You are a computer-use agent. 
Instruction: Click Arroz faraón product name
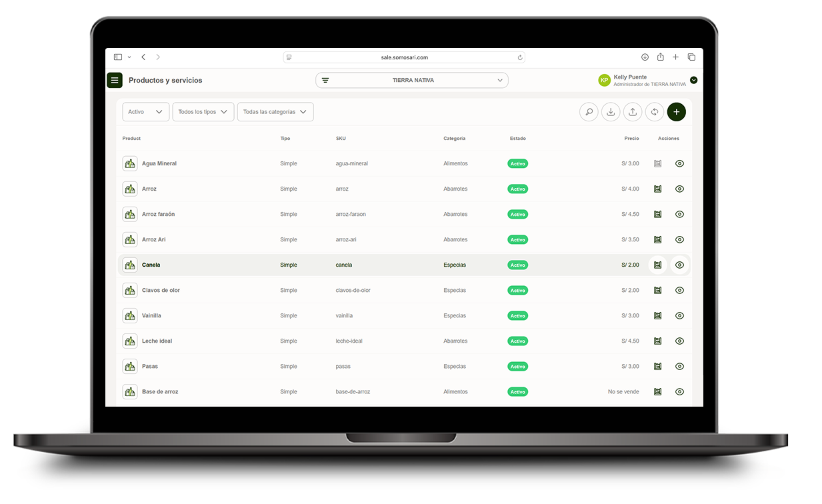(x=159, y=214)
